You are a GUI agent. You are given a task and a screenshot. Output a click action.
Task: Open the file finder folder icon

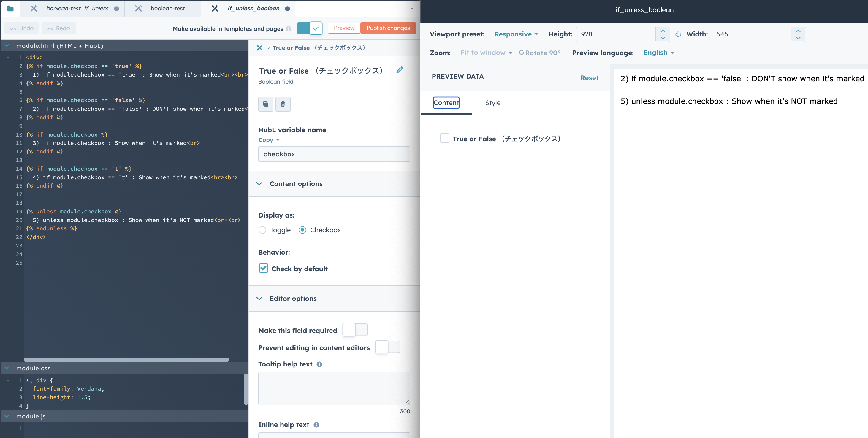(x=10, y=8)
